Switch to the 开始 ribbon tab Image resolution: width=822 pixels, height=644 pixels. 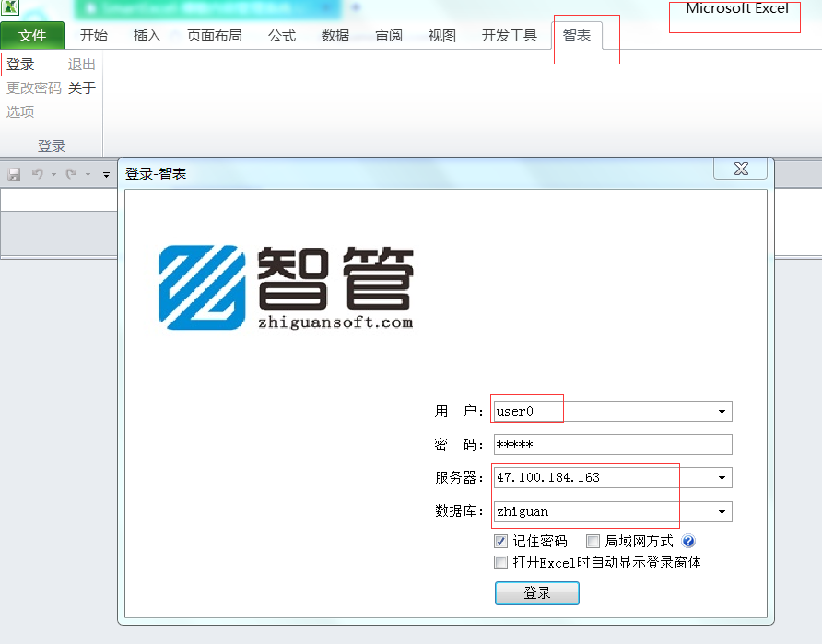pos(94,36)
